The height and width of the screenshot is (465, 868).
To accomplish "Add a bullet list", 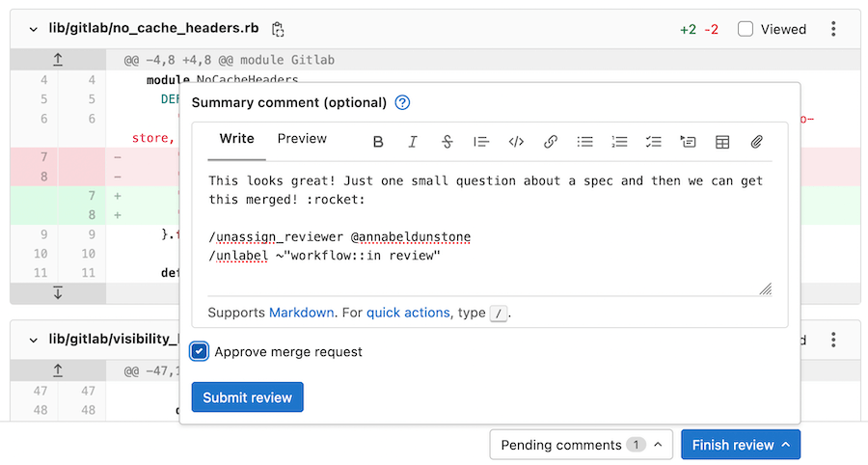I will click(x=584, y=142).
